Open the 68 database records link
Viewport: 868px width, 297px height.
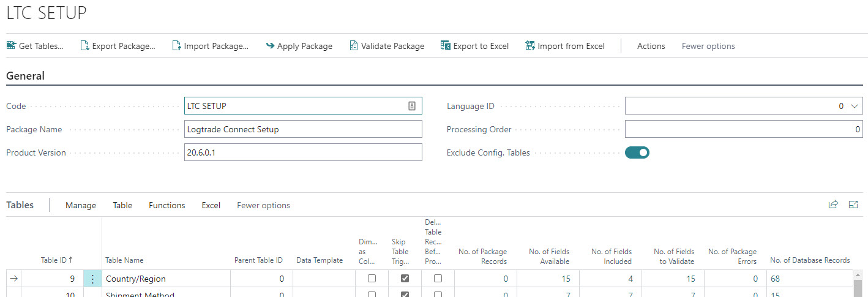click(x=776, y=279)
